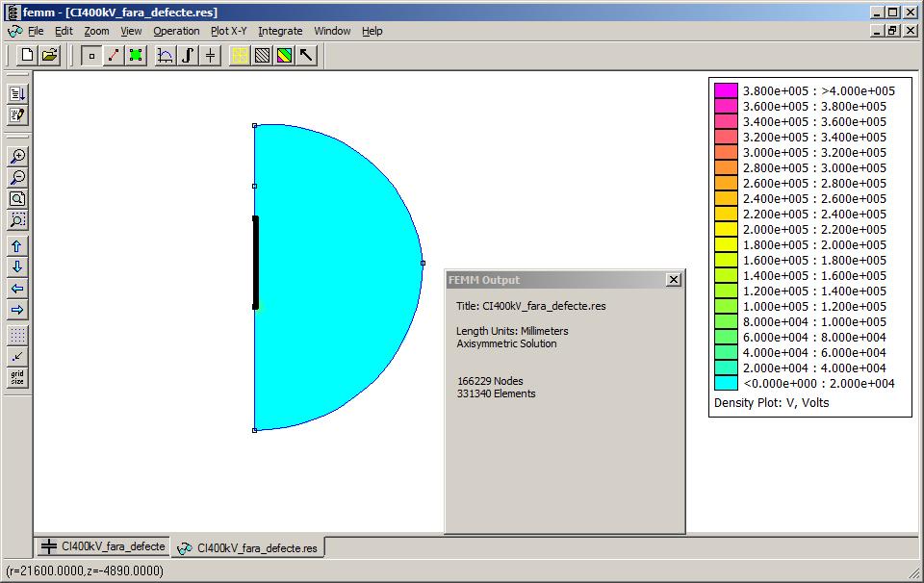Click the yellow swatch for 2.000e+005 range

tap(726, 229)
